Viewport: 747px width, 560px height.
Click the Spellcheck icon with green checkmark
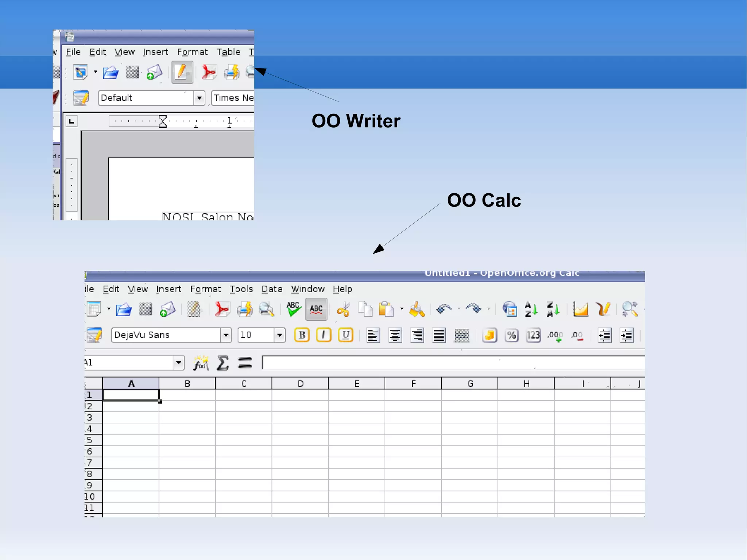(294, 309)
